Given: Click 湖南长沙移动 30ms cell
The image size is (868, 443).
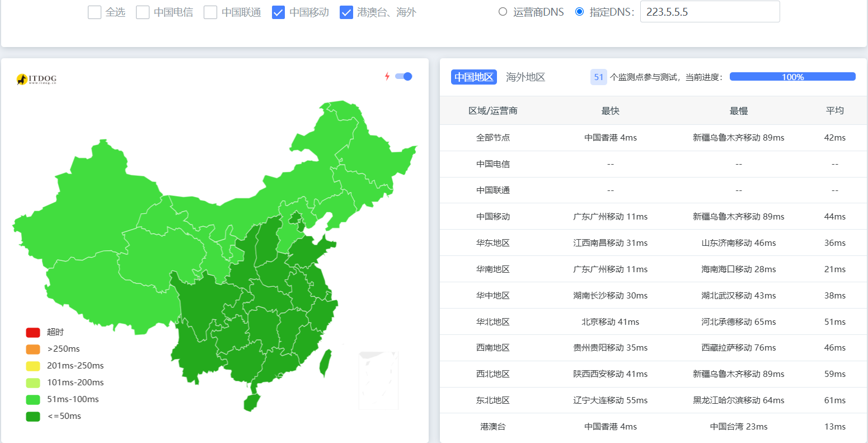Looking at the screenshot, I should click(611, 296).
